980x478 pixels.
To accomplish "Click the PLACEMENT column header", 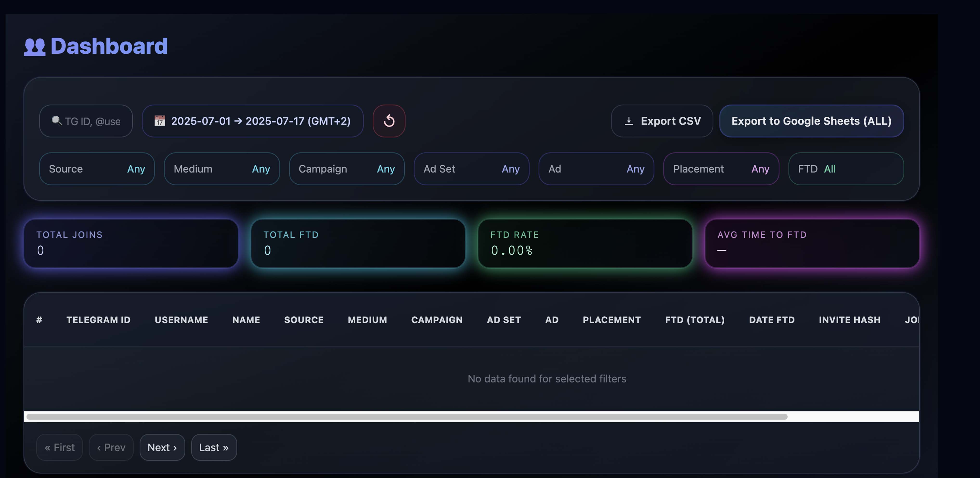I will 612,320.
